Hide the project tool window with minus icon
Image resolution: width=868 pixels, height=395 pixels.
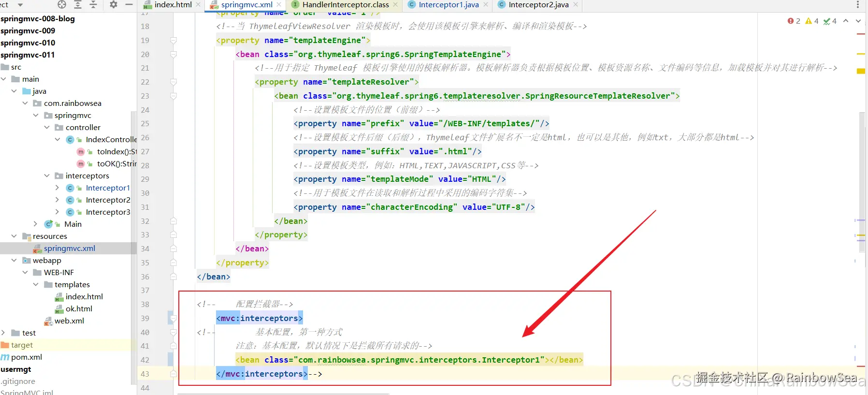click(x=129, y=4)
